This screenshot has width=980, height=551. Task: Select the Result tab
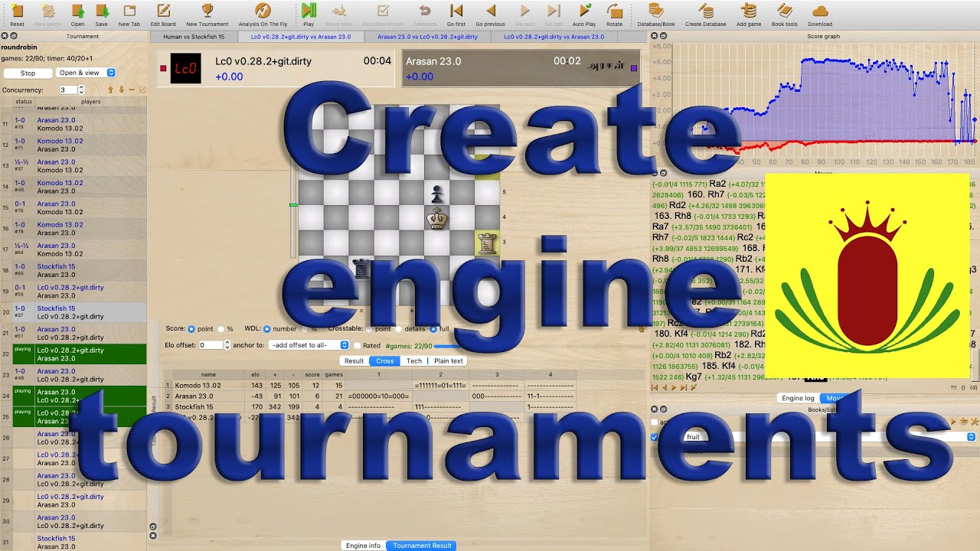tap(354, 360)
